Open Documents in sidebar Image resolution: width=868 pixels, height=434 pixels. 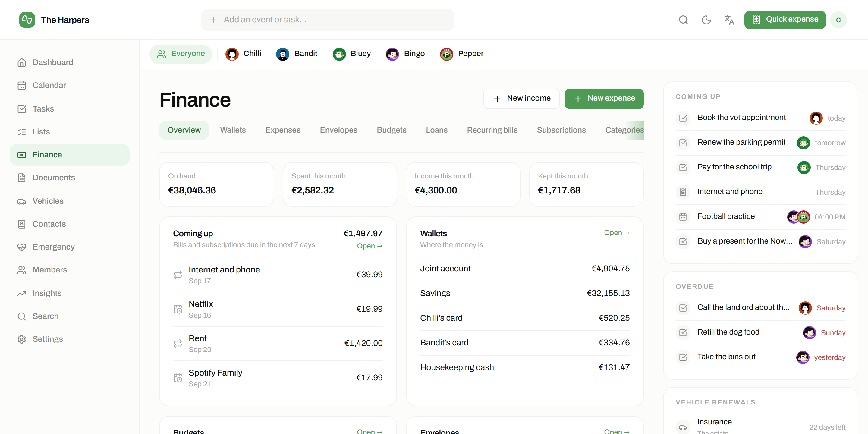click(69, 178)
